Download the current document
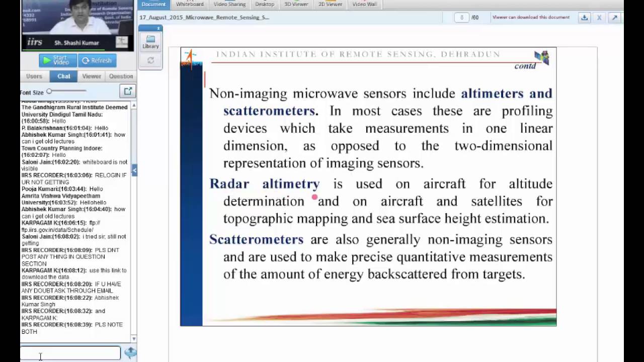The image size is (644, 362). [x=584, y=18]
